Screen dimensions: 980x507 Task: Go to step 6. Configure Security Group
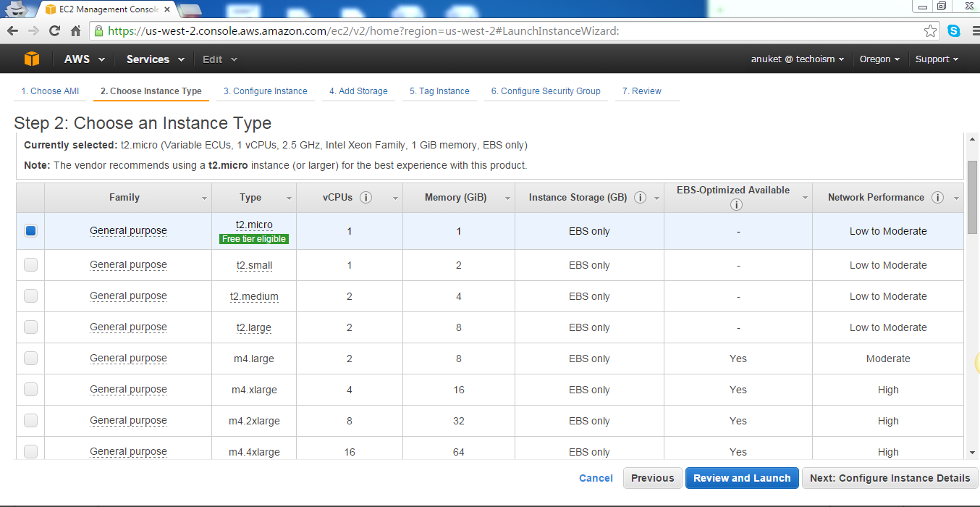tap(546, 91)
